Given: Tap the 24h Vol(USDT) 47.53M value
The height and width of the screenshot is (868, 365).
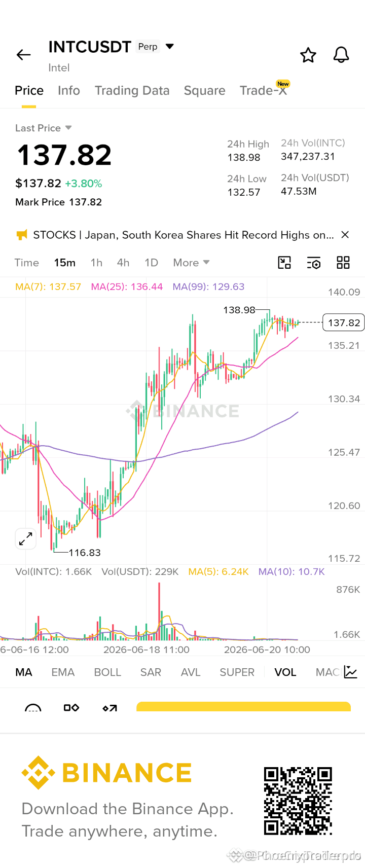Looking at the screenshot, I should coord(299,191).
